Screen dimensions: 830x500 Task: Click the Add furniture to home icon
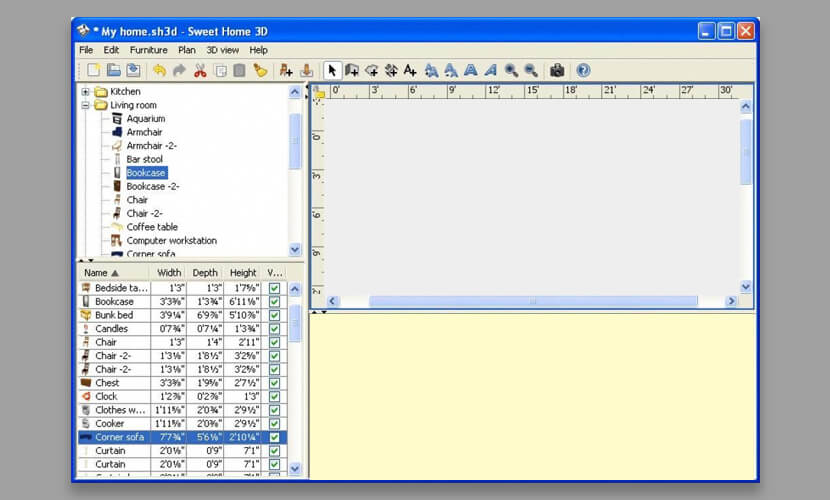[x=286, y=70]
